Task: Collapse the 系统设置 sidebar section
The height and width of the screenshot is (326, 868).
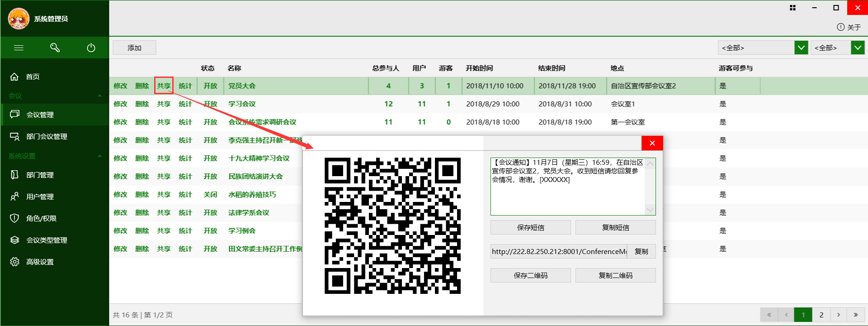Action: pyautogui.click(x=99, y=156)
